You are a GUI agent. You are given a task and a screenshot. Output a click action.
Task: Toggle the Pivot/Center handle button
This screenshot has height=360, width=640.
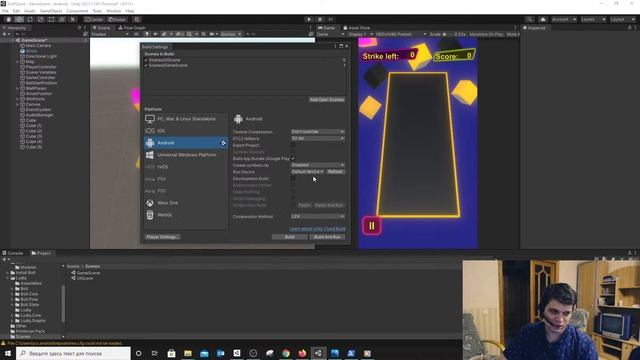[94, 19]
